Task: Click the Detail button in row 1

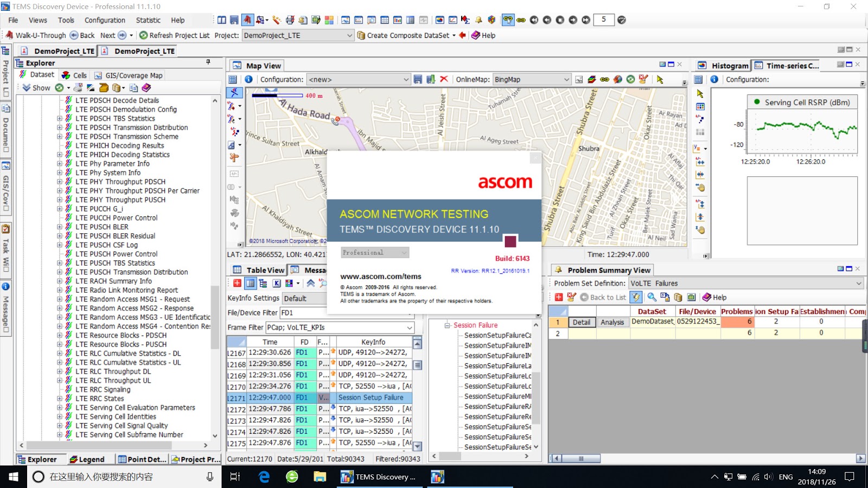Action: tap(582, 322)
